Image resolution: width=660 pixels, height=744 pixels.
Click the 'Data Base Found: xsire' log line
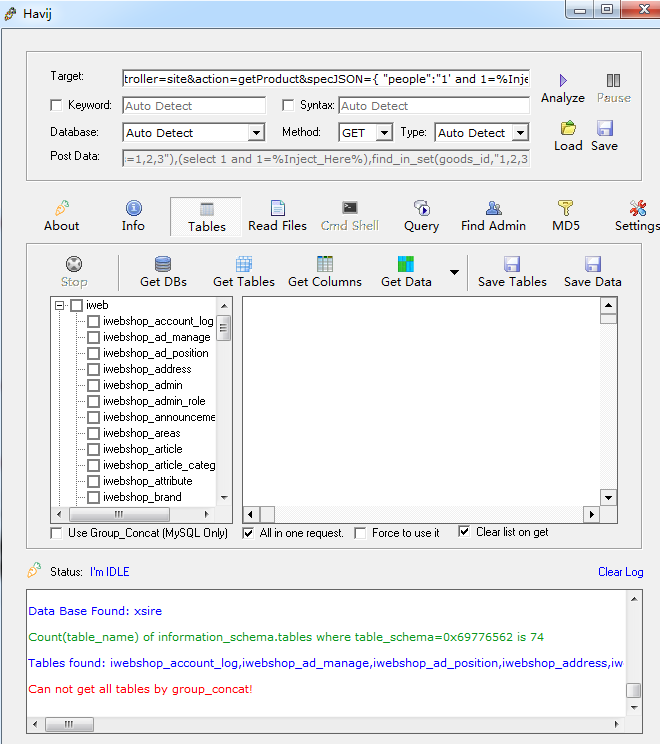pyautogui.click(x=95, y=611)
